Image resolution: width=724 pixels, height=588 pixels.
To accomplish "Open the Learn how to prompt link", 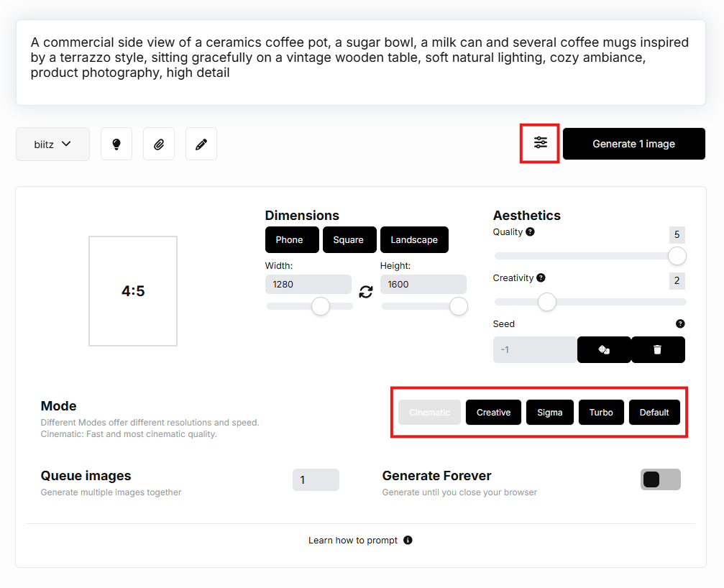I will click(353, 541).
